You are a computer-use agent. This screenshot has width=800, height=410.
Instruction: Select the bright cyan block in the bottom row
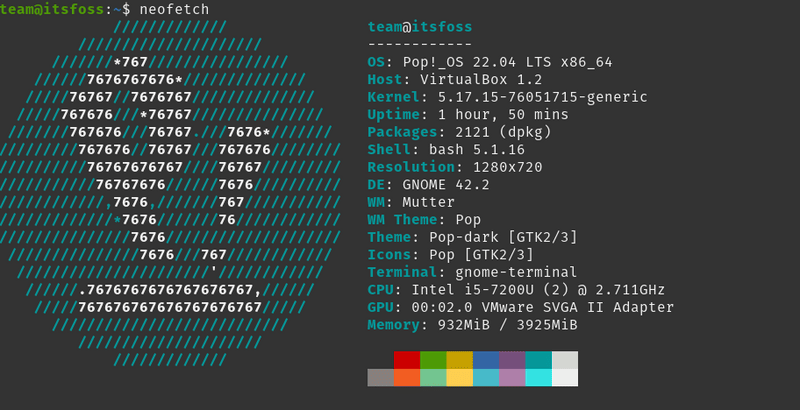538,377
